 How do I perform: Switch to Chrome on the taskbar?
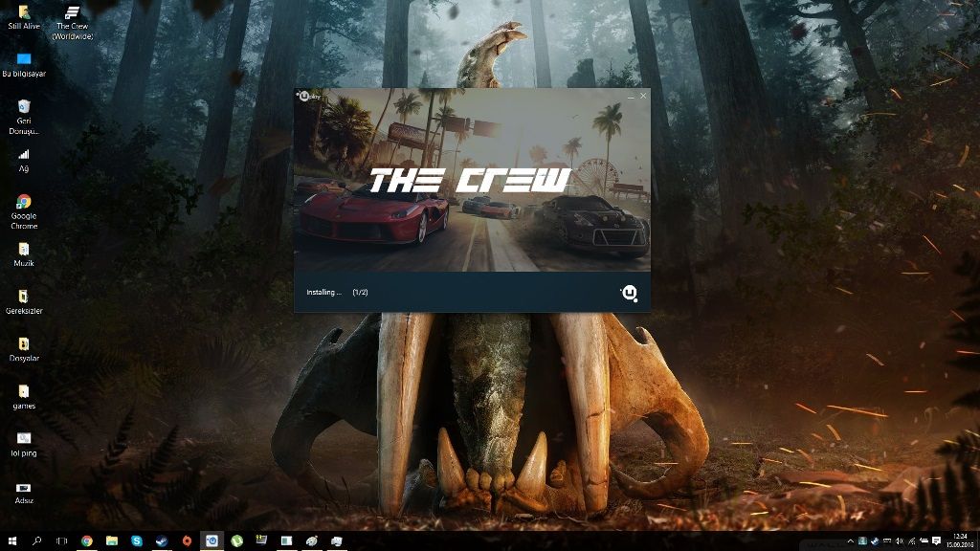pyautogui.click(x=87, y=541)
